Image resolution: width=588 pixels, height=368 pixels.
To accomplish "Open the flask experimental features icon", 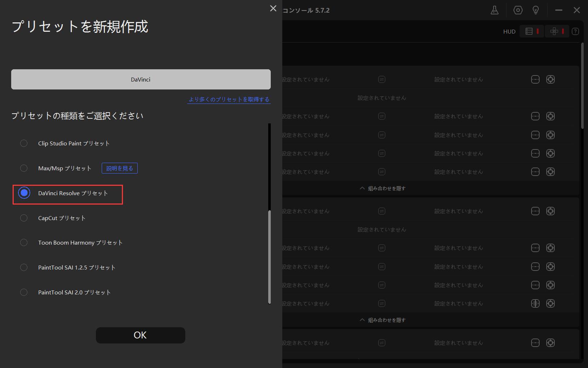I will pos(495,10).
